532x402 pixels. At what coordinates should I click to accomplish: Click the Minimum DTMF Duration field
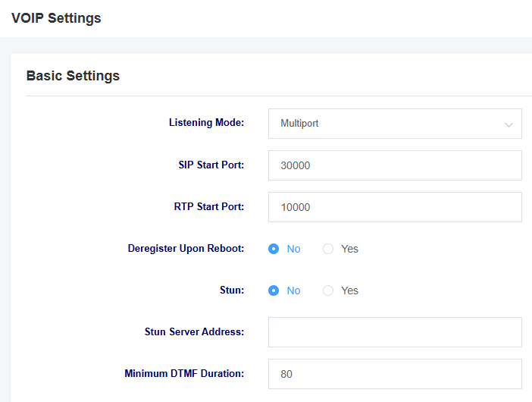[395, 374]
